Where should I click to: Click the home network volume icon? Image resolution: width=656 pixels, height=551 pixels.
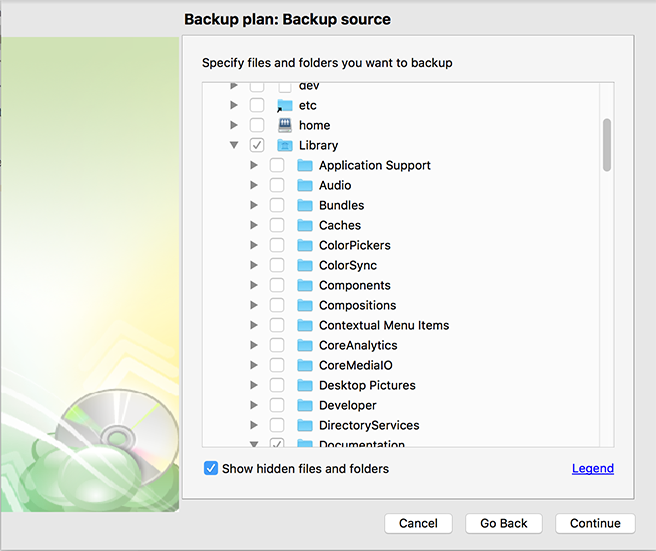284,125
